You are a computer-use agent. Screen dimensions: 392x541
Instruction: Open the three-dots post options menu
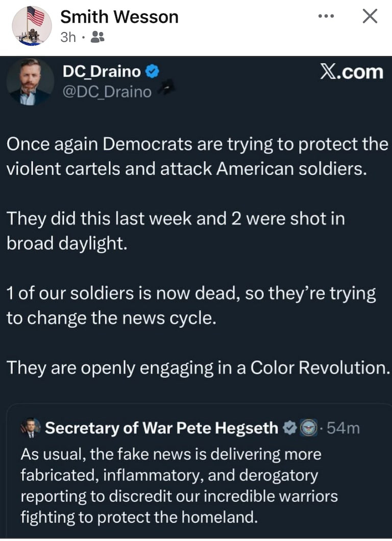pyautogui.click(x=326, y=16)
